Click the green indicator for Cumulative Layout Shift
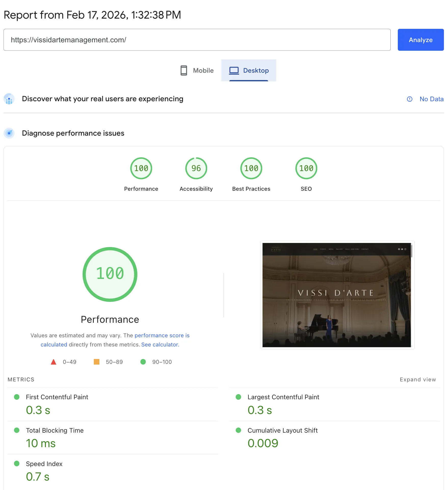The image size is (448, 490). [239, 430]
